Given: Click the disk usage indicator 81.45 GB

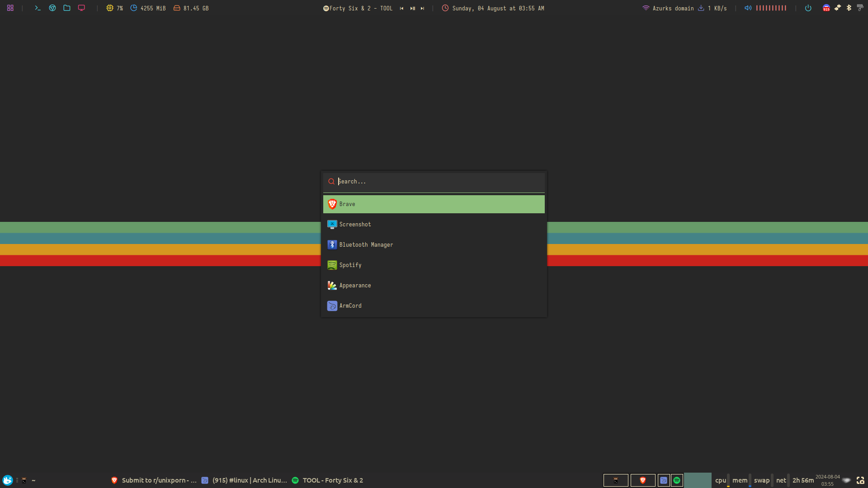Looking at the screenshot, I should tap(191, 8).
